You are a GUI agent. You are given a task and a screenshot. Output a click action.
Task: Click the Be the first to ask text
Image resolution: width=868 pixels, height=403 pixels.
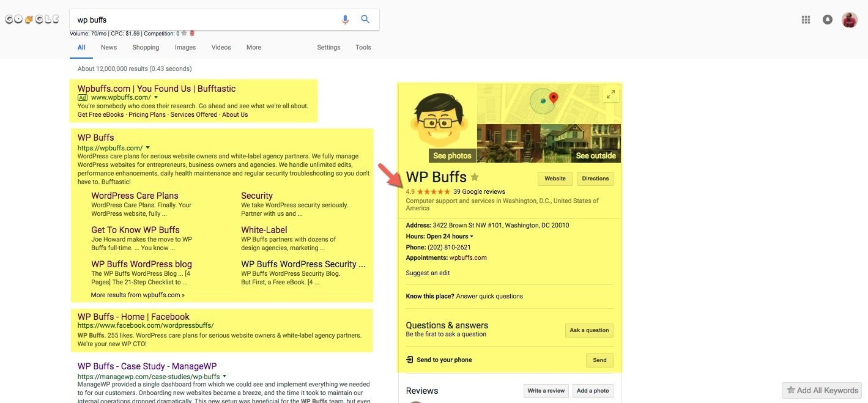click(x=446, y=335)
